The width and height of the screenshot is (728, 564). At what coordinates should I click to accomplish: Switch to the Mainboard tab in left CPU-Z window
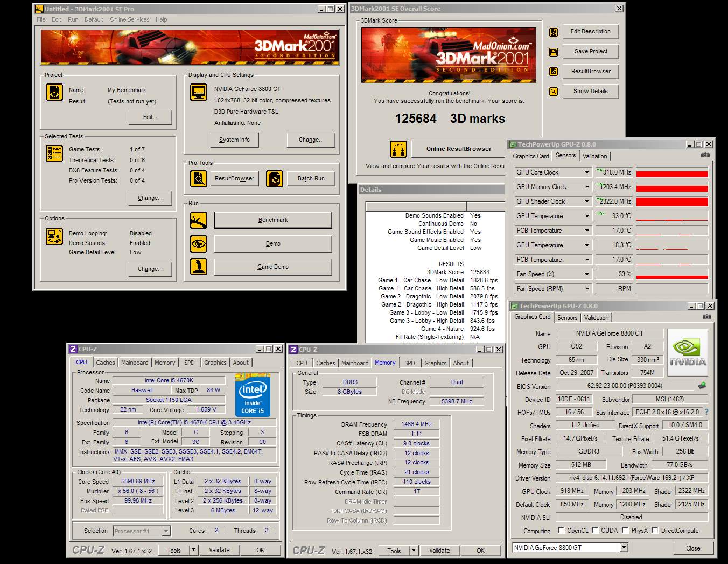click(135, 363)
